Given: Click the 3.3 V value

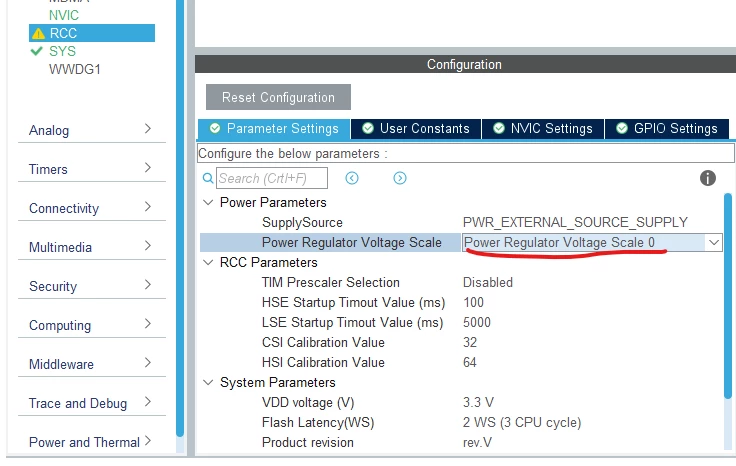Looking at the screenshot, I should point(478,403).
